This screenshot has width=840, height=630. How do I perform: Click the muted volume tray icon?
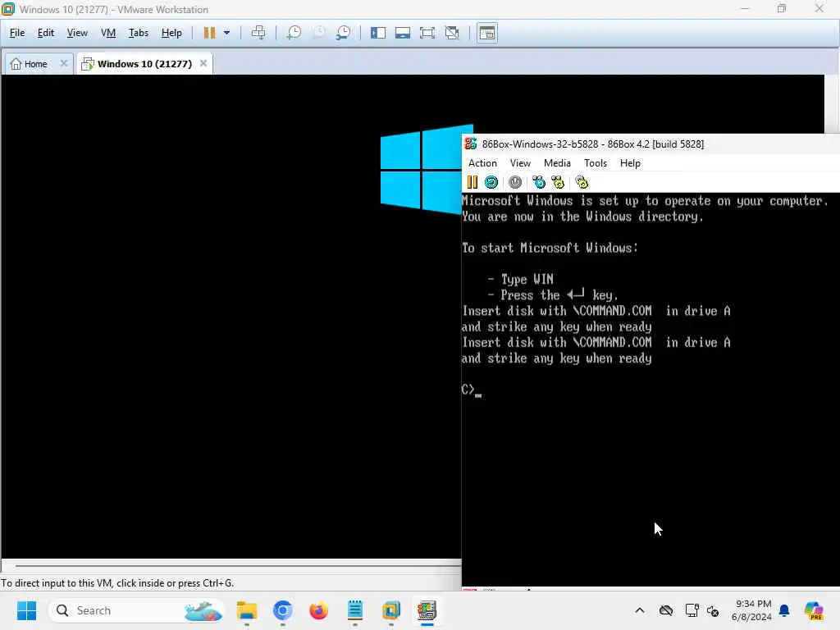click(713, 610)
